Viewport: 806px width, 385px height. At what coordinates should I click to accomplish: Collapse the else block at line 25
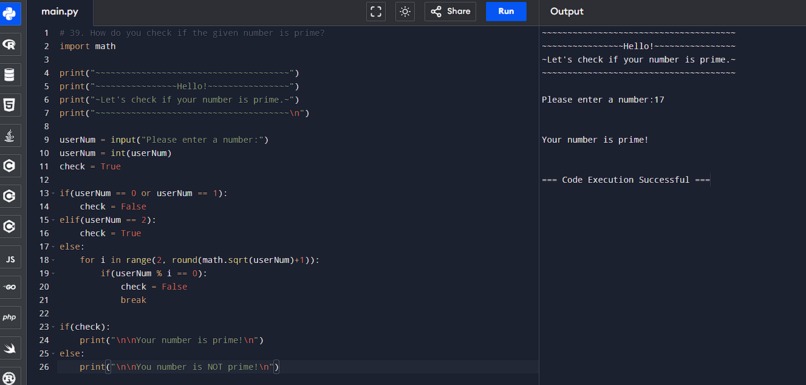(x=53, y=354)
